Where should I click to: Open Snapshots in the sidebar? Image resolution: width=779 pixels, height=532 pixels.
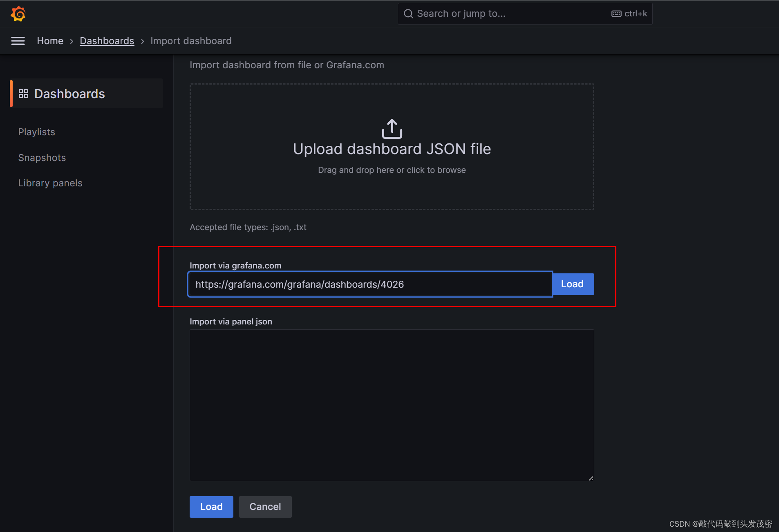click(42, 158)
